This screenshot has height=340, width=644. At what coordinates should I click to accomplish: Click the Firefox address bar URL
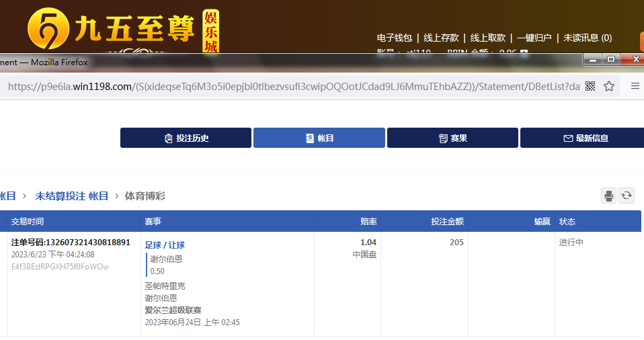pyautogui.click(x=294, y=86)
